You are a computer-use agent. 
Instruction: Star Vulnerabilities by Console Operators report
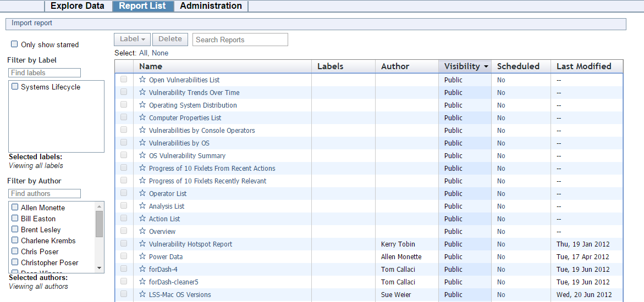142,130
